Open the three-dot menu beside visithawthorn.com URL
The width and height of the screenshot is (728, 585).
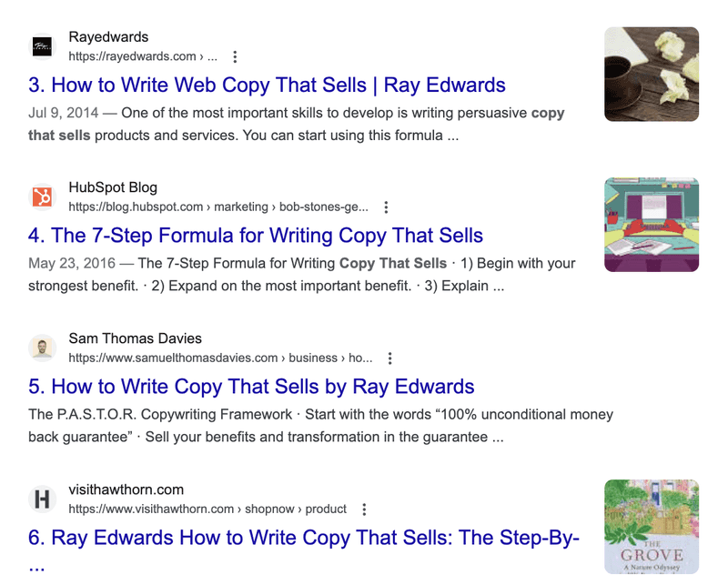tap(365, 509)
